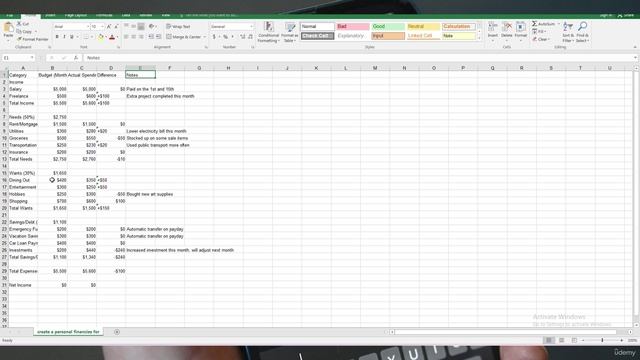640x360 pixels.
Task: Center cell text horizontally
Action: pos(133,37)
